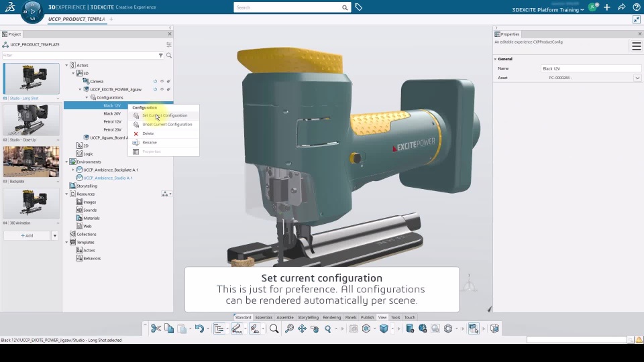This screenshot has width=644, height=362.
Task: Choose Delete in context menu
Action: click(164, 133)
